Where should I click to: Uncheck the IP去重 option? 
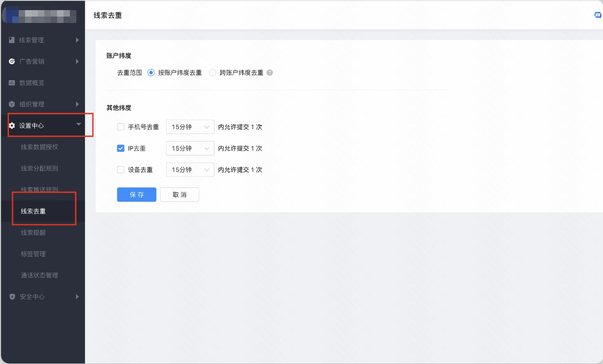(121, 148)
